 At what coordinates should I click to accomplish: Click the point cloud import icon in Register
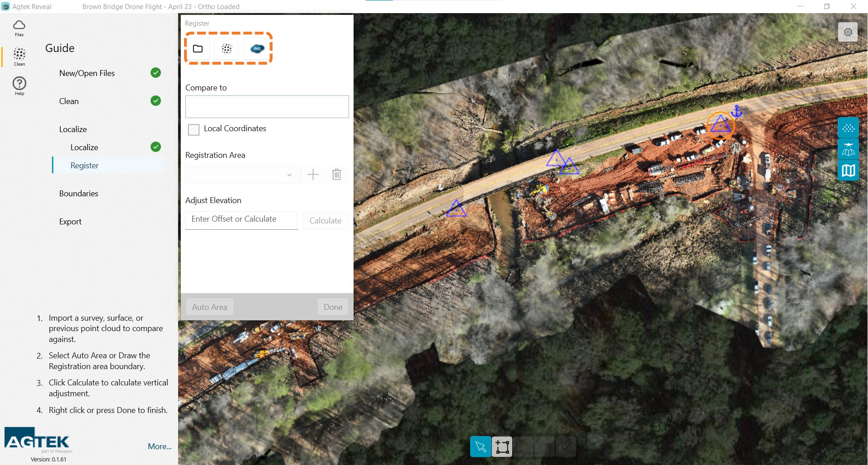click(226, 49)
